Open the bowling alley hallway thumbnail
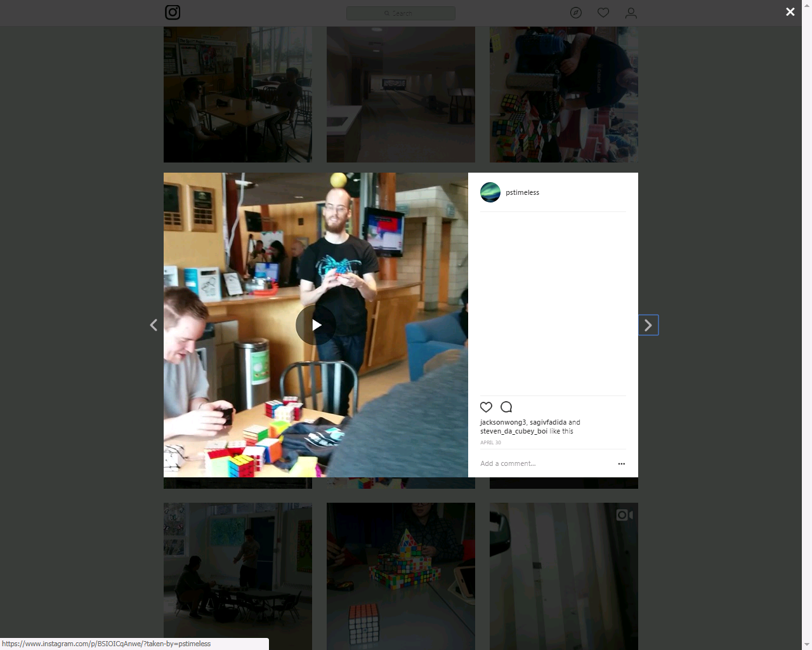 (401, 95)
